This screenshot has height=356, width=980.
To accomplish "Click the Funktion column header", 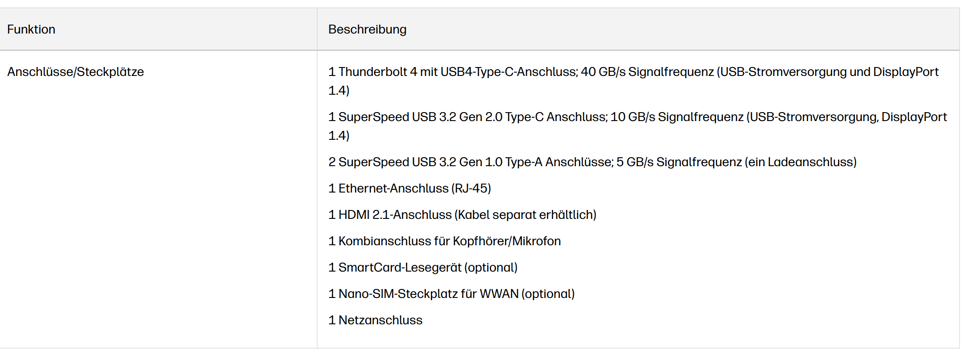I will [31, 29].
